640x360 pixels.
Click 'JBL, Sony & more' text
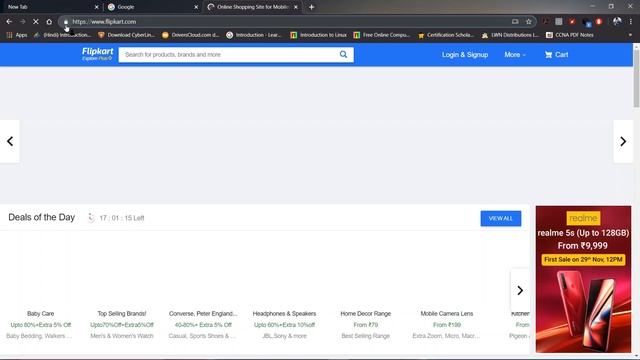(284, 336)
